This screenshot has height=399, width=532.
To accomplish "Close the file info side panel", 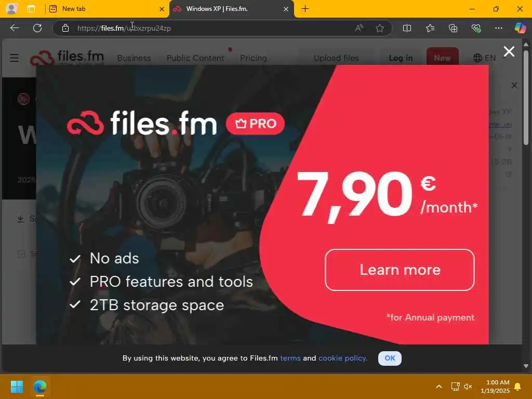I will click(514, 85).
